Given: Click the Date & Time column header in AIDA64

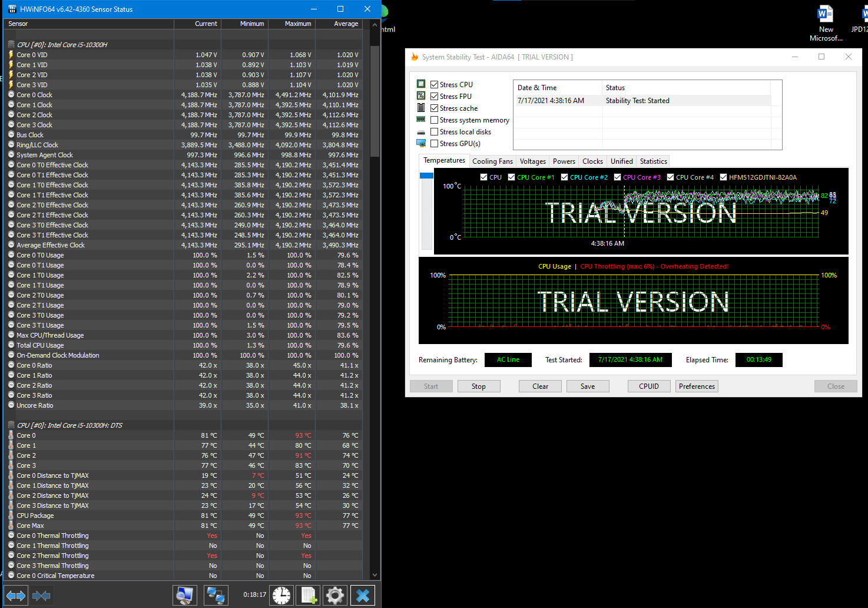Looking at the screenshot, I should pos(558,88).
